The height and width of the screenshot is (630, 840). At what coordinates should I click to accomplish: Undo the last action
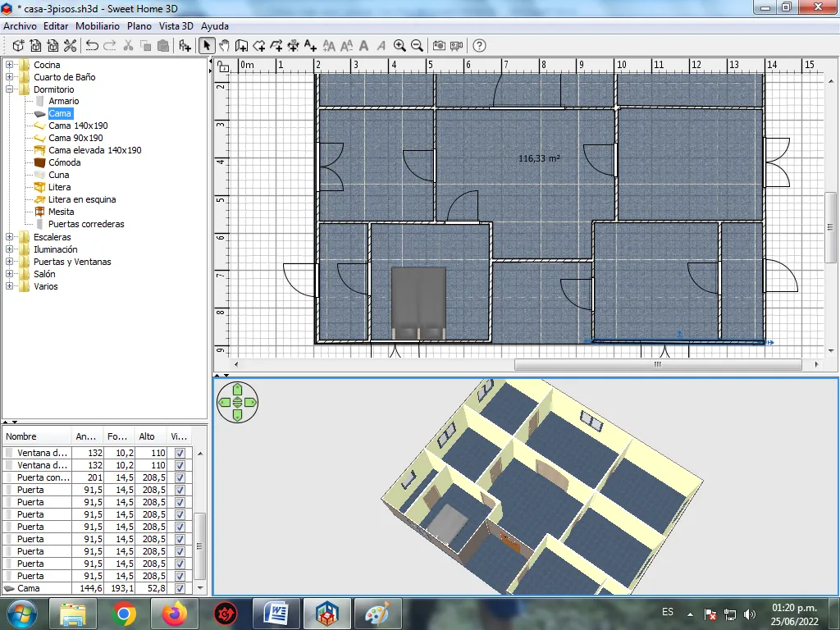click(92, 46)
